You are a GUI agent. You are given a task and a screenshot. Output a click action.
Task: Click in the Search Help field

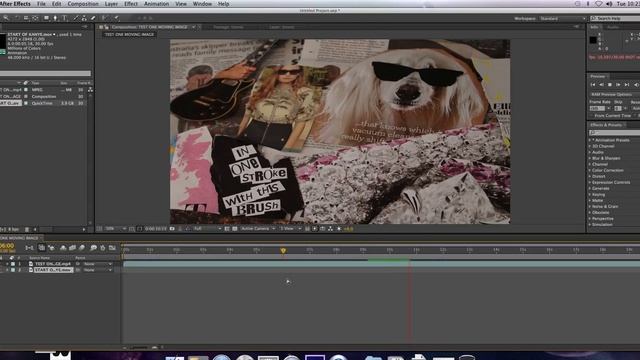tap(616, 18)
